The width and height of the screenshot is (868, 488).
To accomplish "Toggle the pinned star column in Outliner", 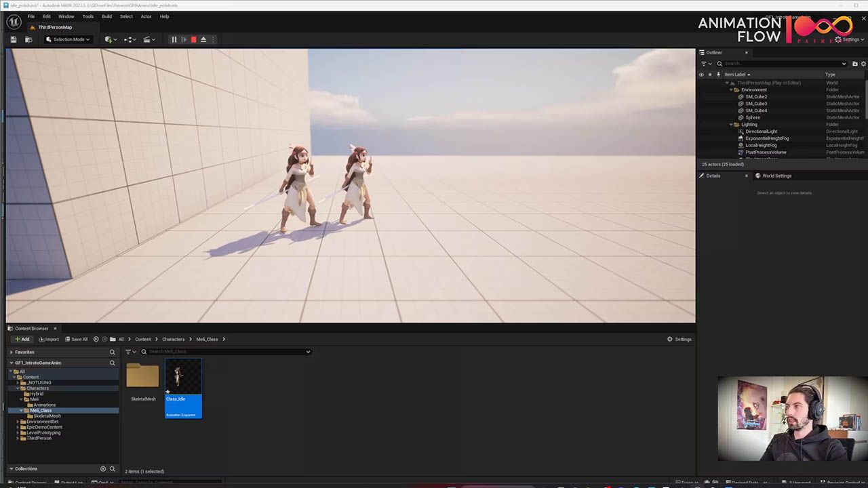I will (x=710, y=75).
